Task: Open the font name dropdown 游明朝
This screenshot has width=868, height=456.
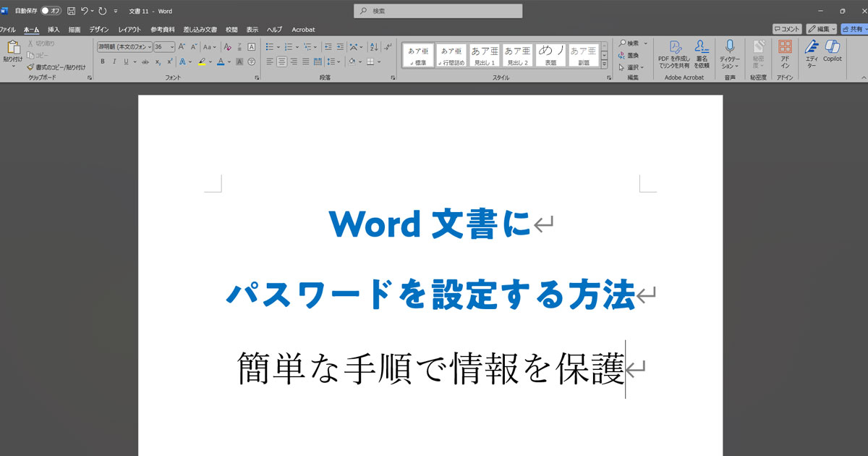Action: point(125,47)
